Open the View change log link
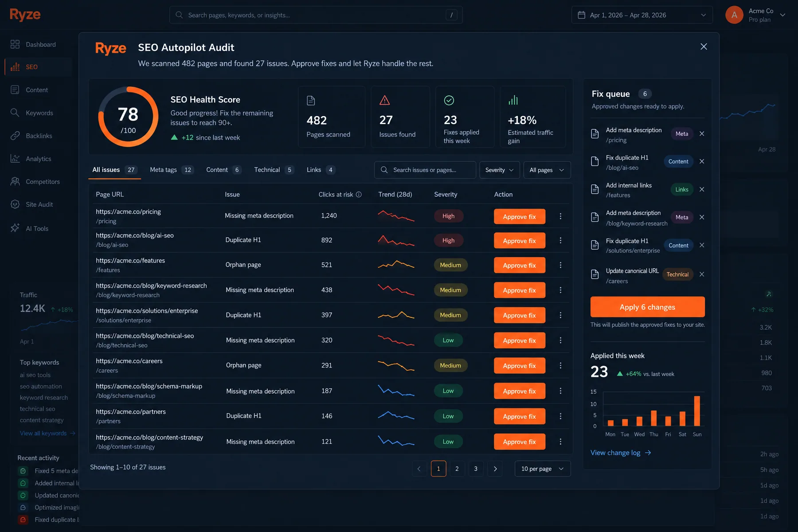 [621, 453]
